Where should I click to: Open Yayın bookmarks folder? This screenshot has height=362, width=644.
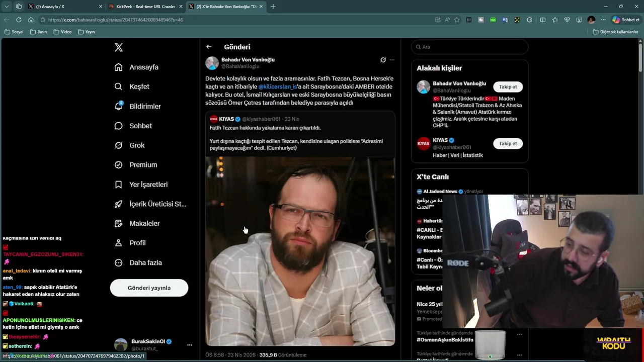[x=87, y=32]
